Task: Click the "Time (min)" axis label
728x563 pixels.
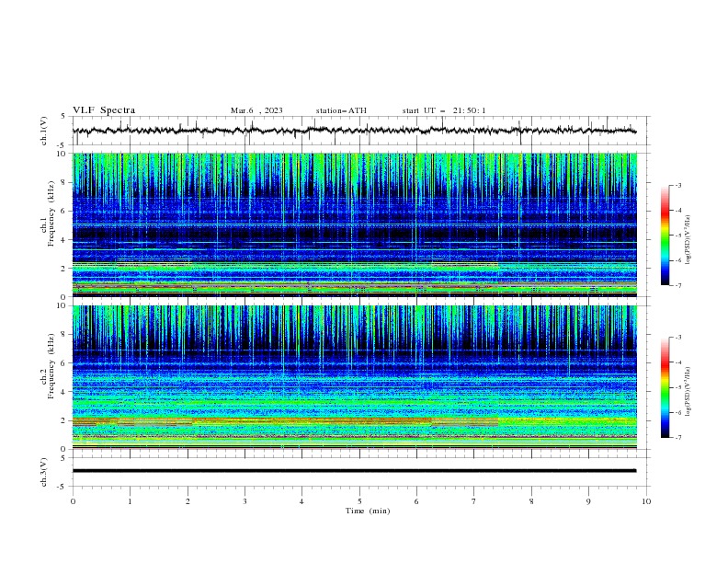Action: (368, 511)
